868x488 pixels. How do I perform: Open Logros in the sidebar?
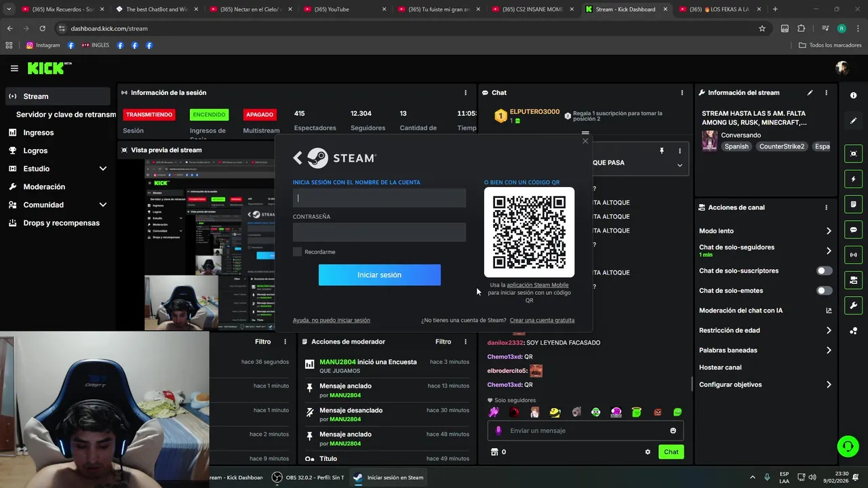pyautogui.click(x=35, y=150)
